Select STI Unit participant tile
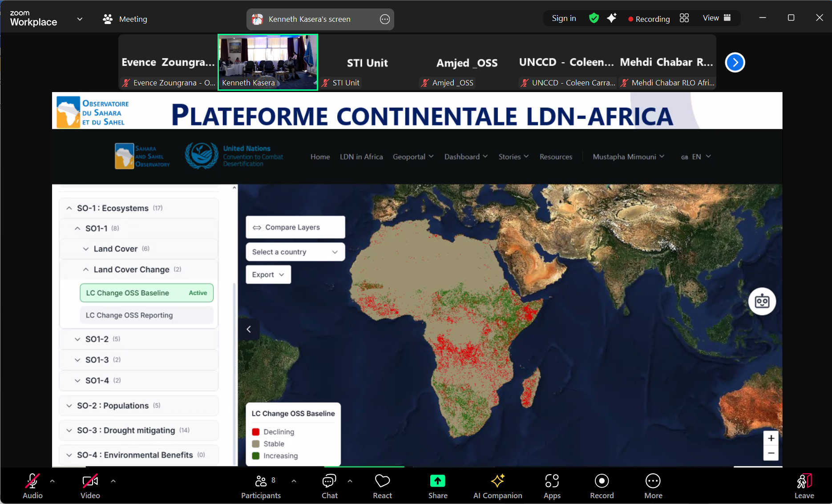The width and height of the screenshot is (832, 504). [368, 62]
